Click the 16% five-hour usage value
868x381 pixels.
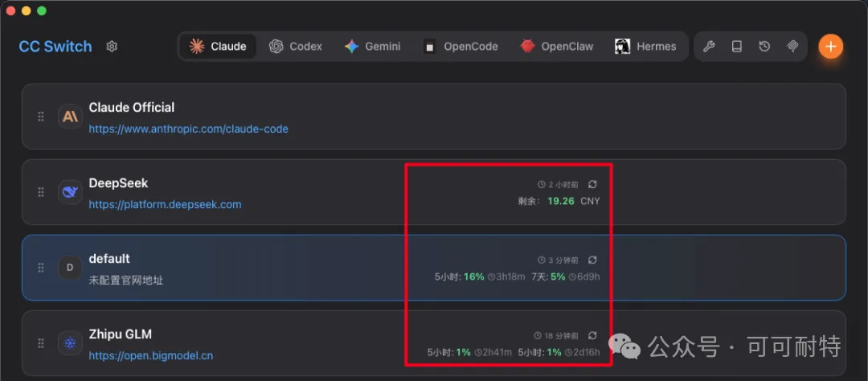click(x=474, y=277)
